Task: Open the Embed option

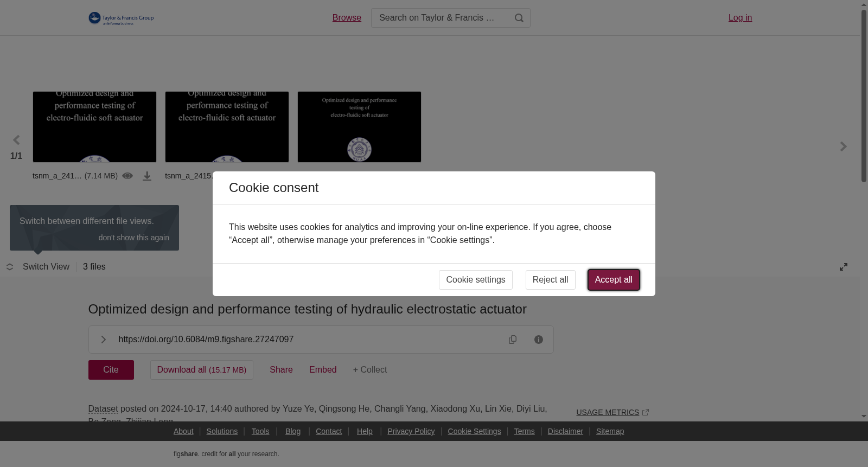Action: [x=323, y=370]
